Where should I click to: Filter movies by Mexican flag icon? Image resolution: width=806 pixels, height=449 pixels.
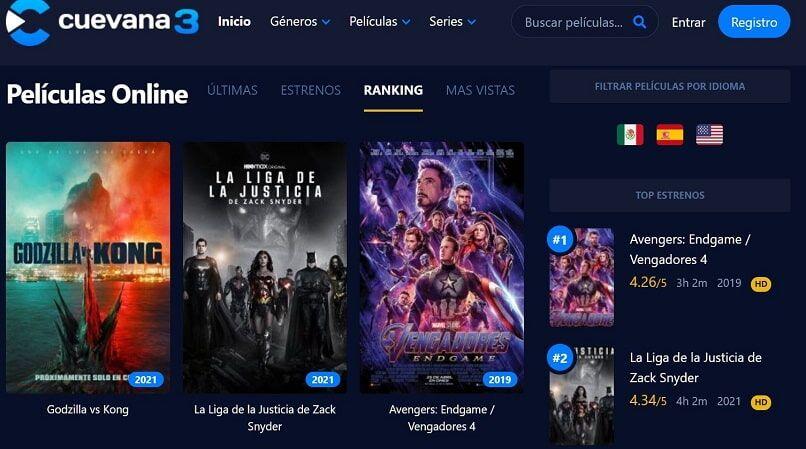tap(630, 135)
